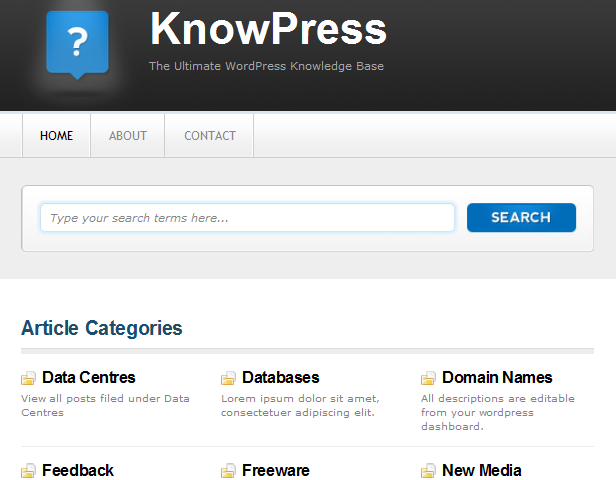616x480 pixels.
Task: Click the 'All descriptions are editable' text
Action: [x=498, y=412]
